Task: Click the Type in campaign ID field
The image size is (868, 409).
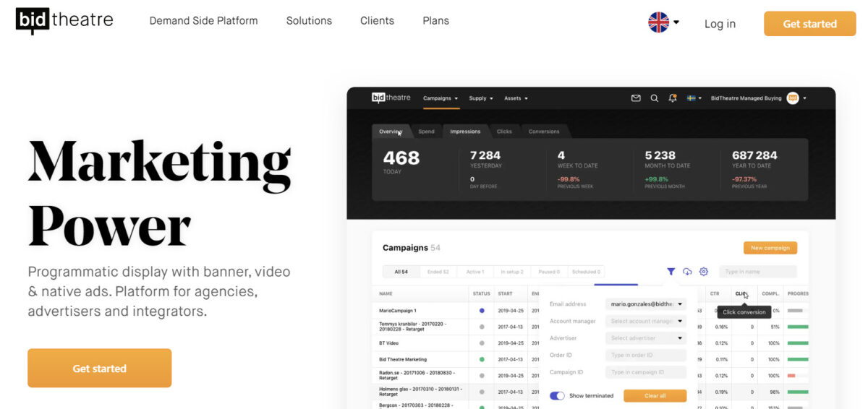Action: tap(646, 372)
